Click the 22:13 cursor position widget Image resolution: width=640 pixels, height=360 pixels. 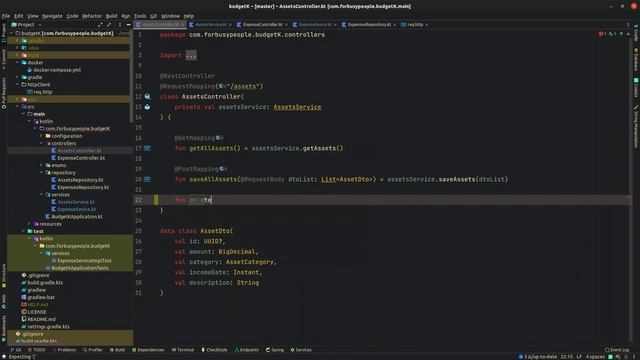point(567,357)
